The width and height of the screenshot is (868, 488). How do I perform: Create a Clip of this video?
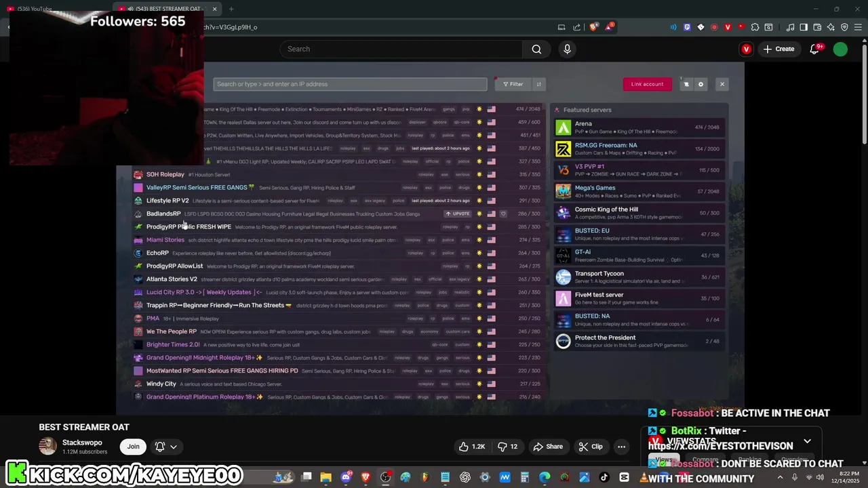click(590, 447)
